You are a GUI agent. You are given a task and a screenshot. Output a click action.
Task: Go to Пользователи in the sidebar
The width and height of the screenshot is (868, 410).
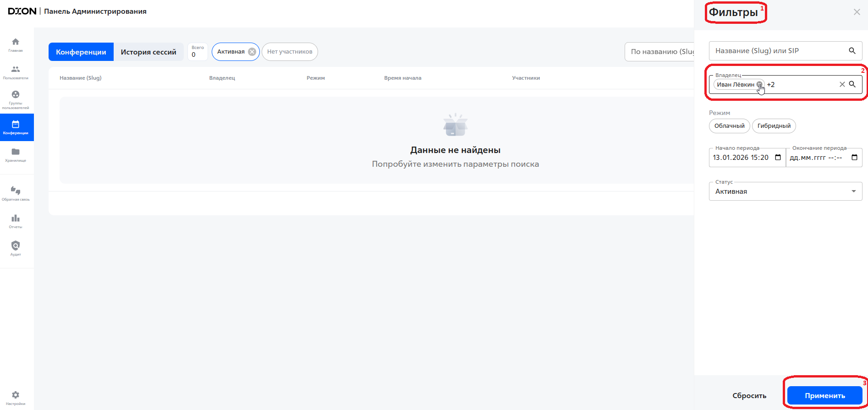tap(16, 72)
